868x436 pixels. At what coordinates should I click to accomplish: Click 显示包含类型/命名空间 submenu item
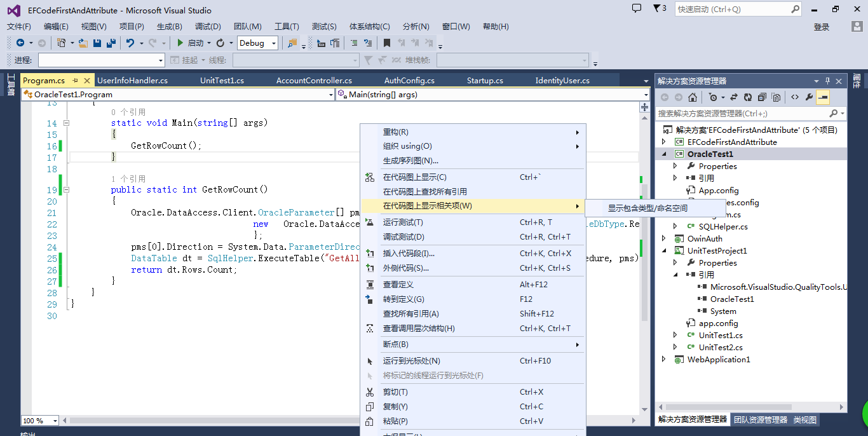coord(655,208)
